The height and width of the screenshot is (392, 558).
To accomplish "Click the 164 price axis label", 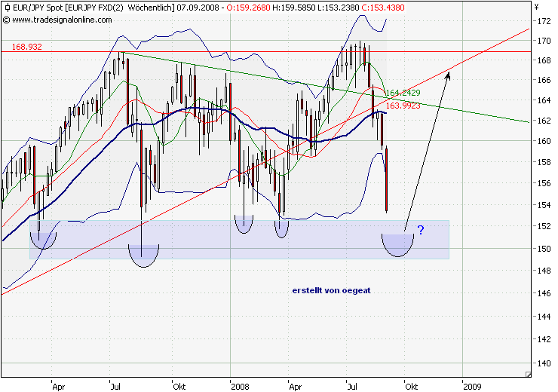I will pyautogui.click(x=544, y=100).
